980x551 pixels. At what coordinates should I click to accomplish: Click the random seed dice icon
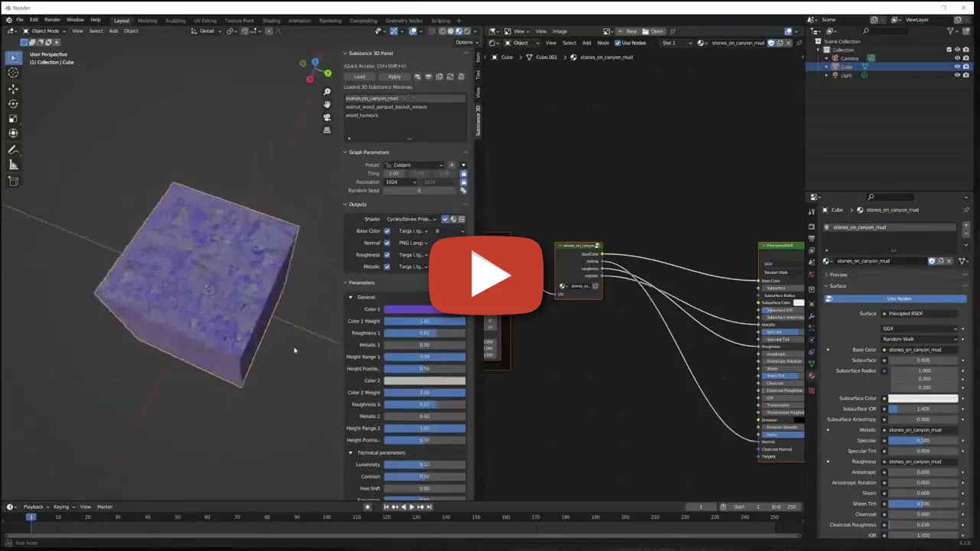[463, 191]
